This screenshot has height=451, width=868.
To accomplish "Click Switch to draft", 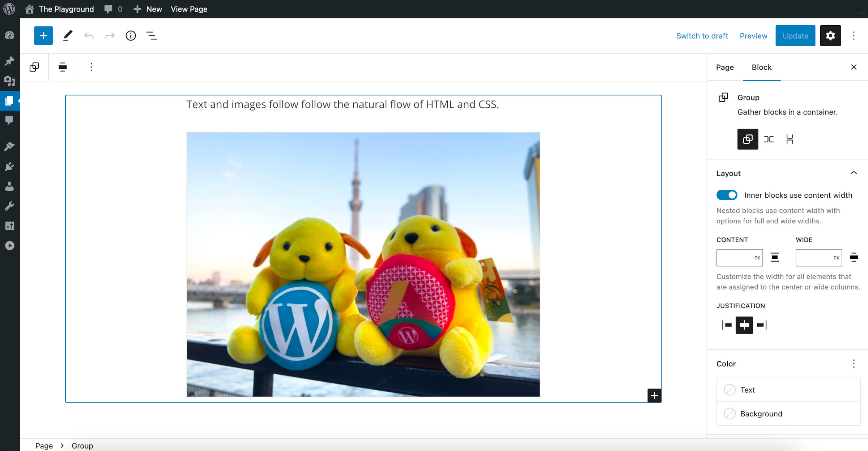I will [x=702, y=36].
